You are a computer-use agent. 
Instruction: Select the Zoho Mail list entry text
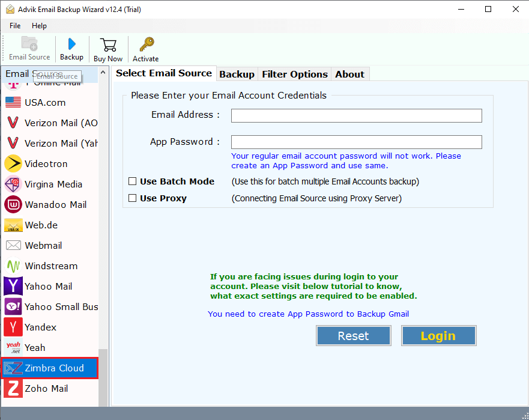tap(46, 389)
